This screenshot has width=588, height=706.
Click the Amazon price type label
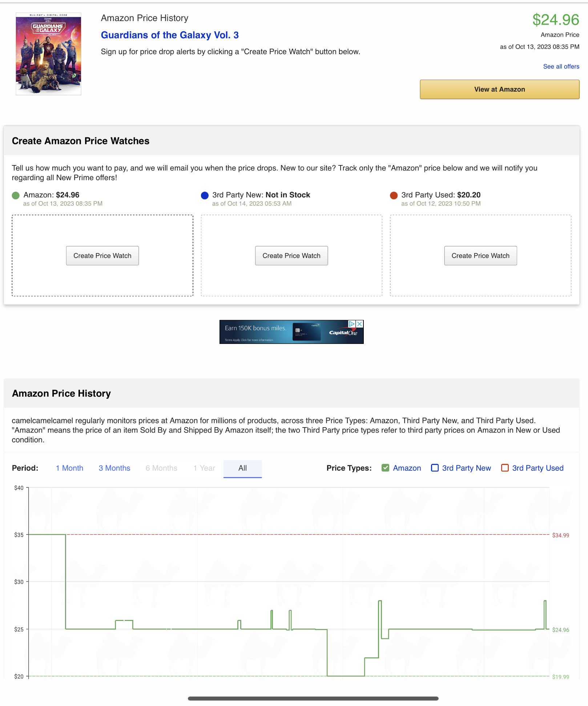[x=407, y=468]
